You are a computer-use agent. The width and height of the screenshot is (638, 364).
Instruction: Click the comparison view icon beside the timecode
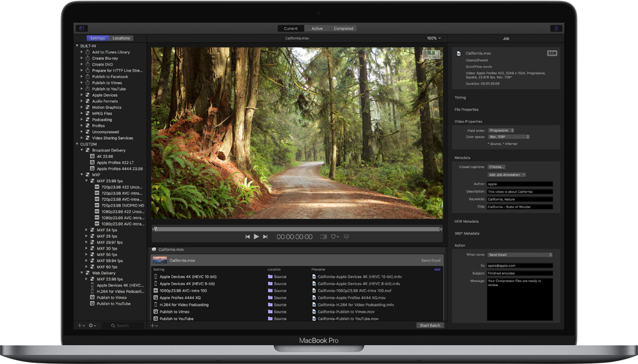pyautogui.click(x=323, y=237)
